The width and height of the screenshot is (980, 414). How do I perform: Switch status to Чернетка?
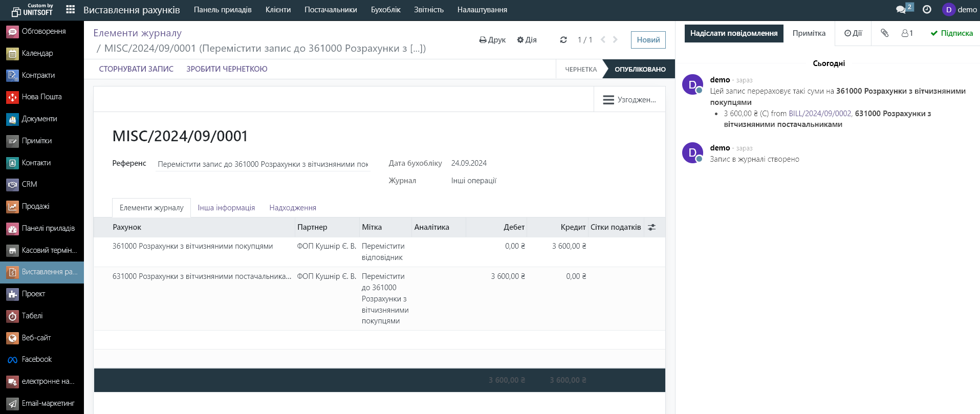click(580, 69)
